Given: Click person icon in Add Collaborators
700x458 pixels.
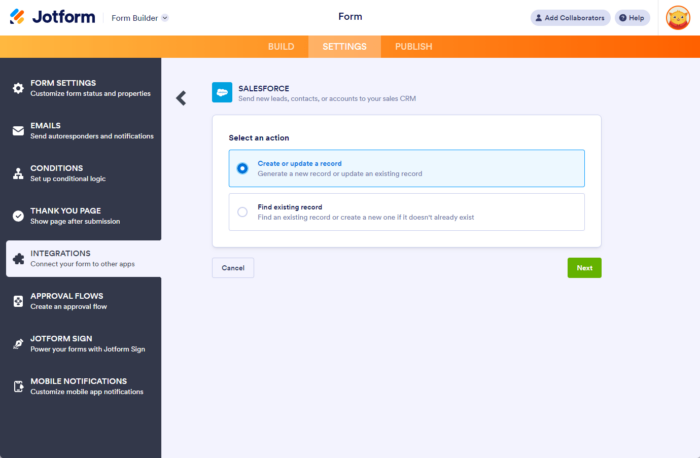Looking at the screenshot, I should pyautogui.click(x=538, y=18).
